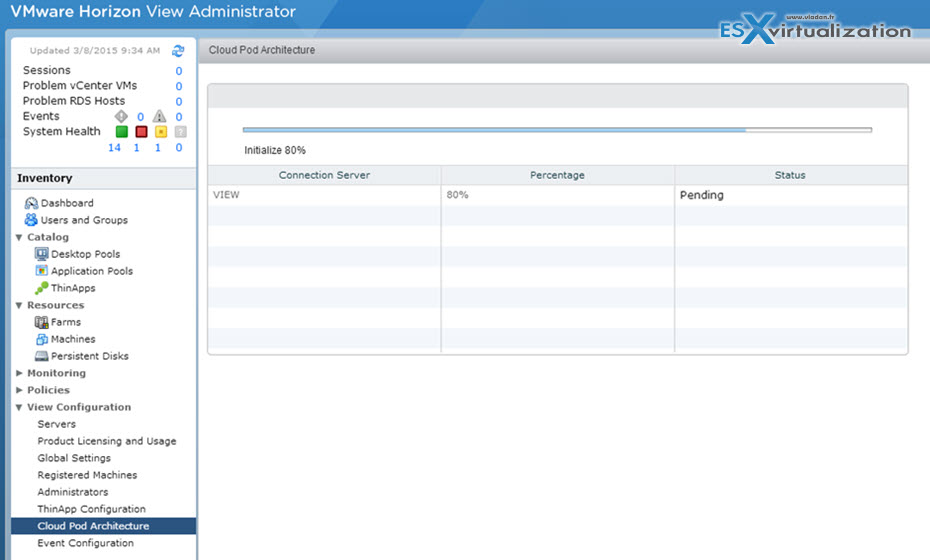Screen dimensions: 930x560
Task: Click the Users and Groups icon
Action: 31,220
